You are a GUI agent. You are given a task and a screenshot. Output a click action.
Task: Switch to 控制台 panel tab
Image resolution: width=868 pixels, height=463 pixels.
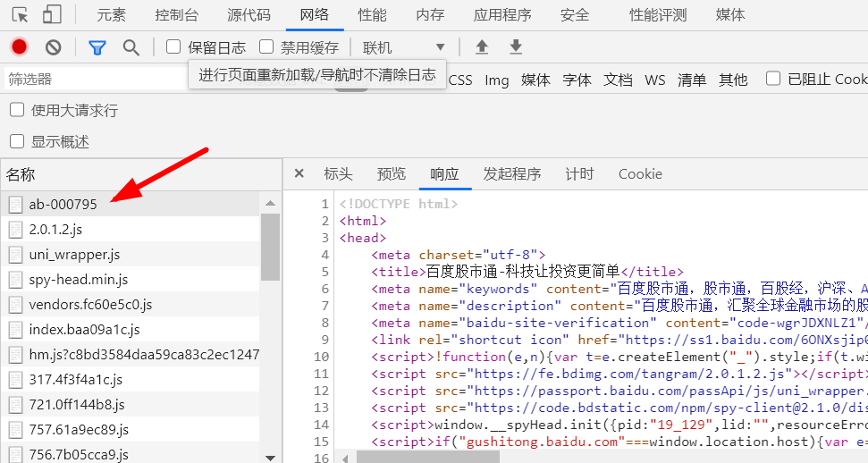coord(177,15)
